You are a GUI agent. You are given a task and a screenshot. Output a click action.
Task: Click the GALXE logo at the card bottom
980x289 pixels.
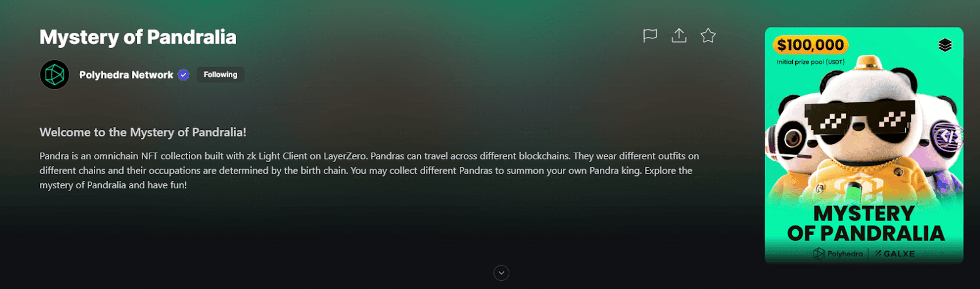[x=895, y=254]
